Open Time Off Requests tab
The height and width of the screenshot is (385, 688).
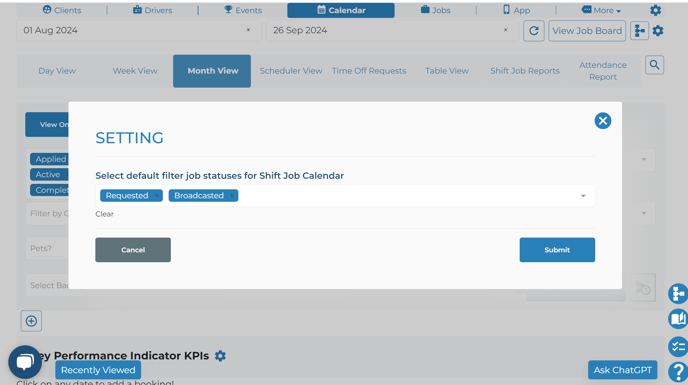(369, 71)
